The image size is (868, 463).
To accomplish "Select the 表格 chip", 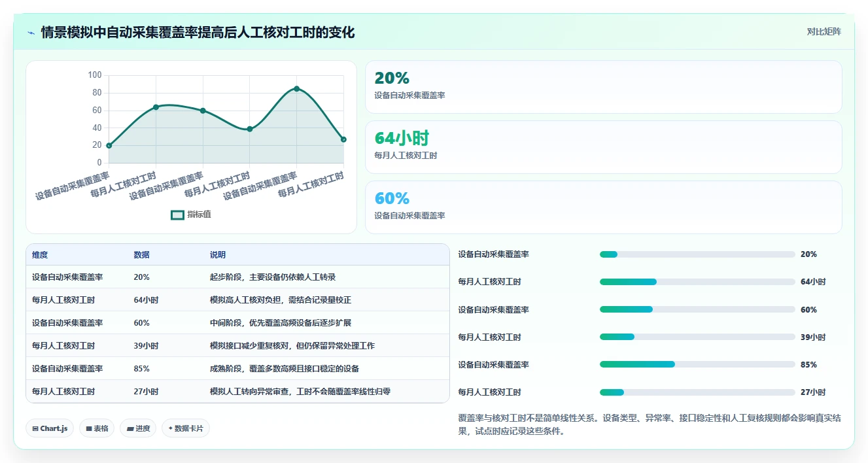I will point(97,428).
